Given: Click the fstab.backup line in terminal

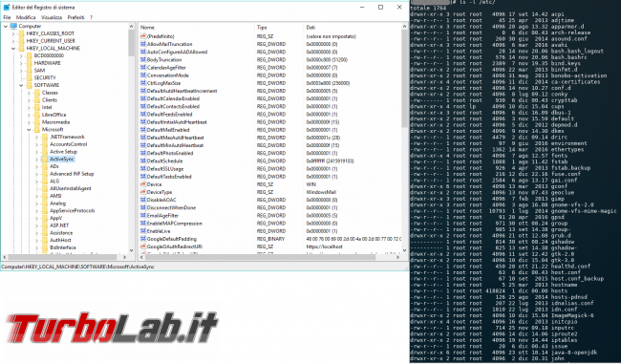Looking at the screenshot, I should tap(501, 168).
